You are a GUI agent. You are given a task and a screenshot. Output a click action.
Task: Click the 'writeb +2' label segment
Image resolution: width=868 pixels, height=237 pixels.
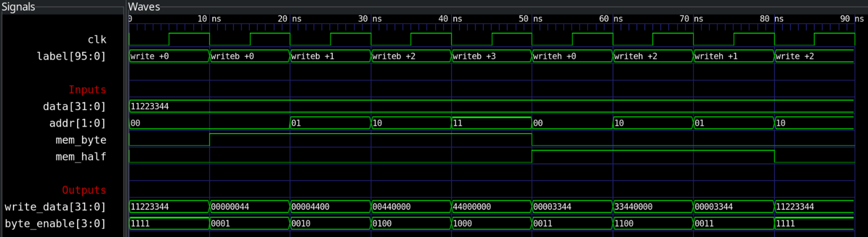coord(411,56)
